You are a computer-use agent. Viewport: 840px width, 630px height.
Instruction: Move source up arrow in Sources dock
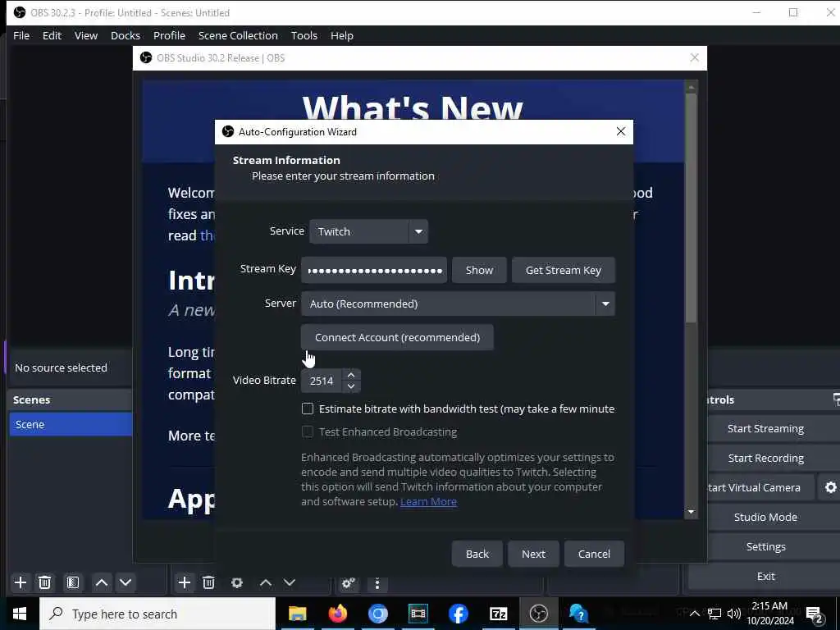(x=266, y=582)
